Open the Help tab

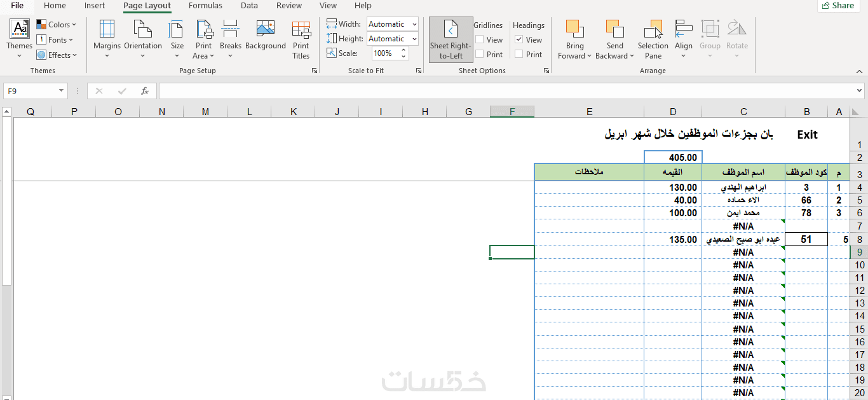click(363, 6)
